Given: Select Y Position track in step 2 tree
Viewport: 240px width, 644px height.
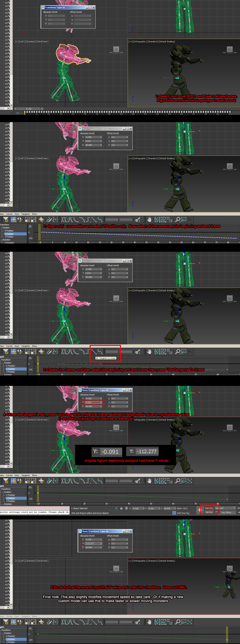Looking at the screenshot, I should (x=15, y=234).
